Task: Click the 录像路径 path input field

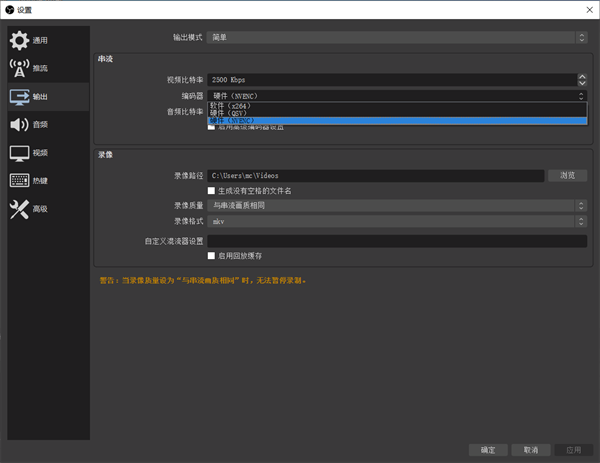Action: click(376, 175)
